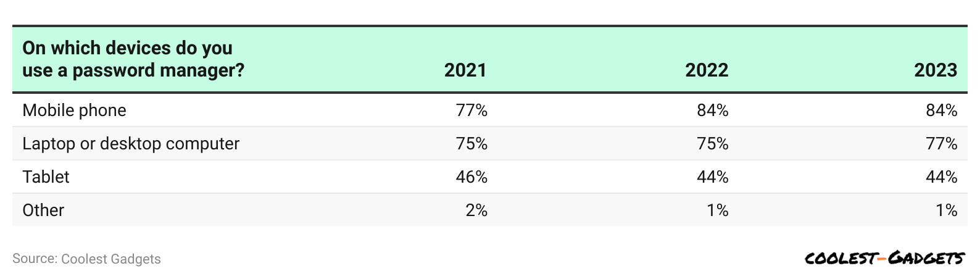Viewport: 980px width, 279px height.
Task: Click Laptop 2023 value 77%
Action: pos(942,144)
